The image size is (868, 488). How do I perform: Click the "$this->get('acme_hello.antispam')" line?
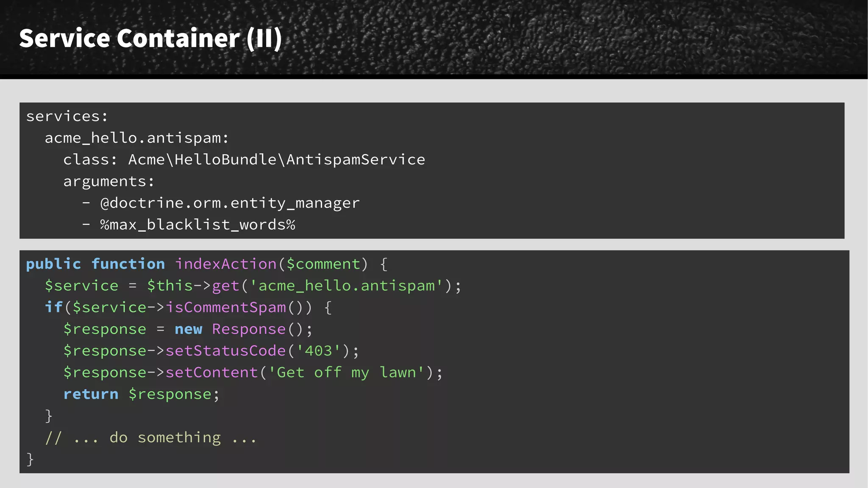(x=253, y=286)
